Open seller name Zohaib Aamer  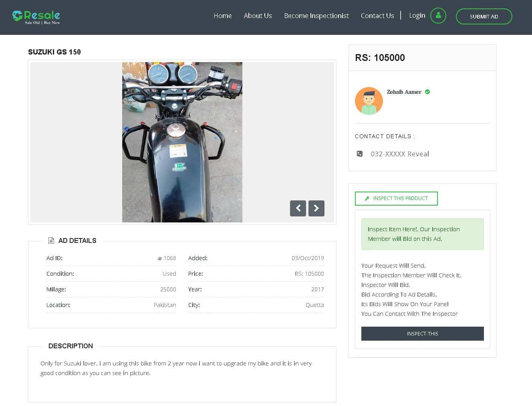tap(404, 92)
